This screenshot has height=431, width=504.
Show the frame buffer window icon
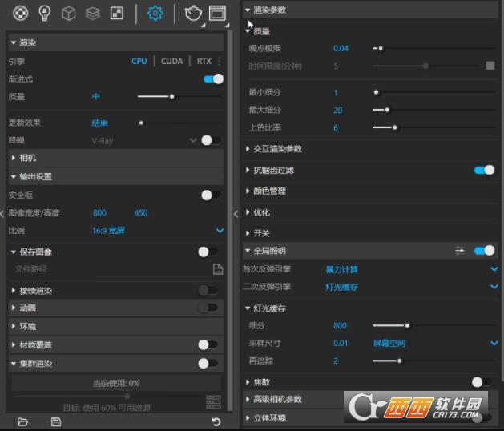(x=218, y=14)
